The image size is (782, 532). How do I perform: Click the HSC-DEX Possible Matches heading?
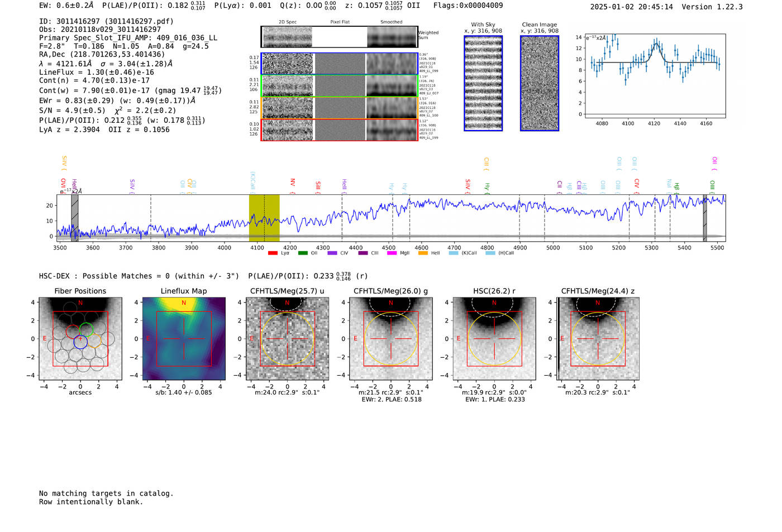tap(139, 276)
